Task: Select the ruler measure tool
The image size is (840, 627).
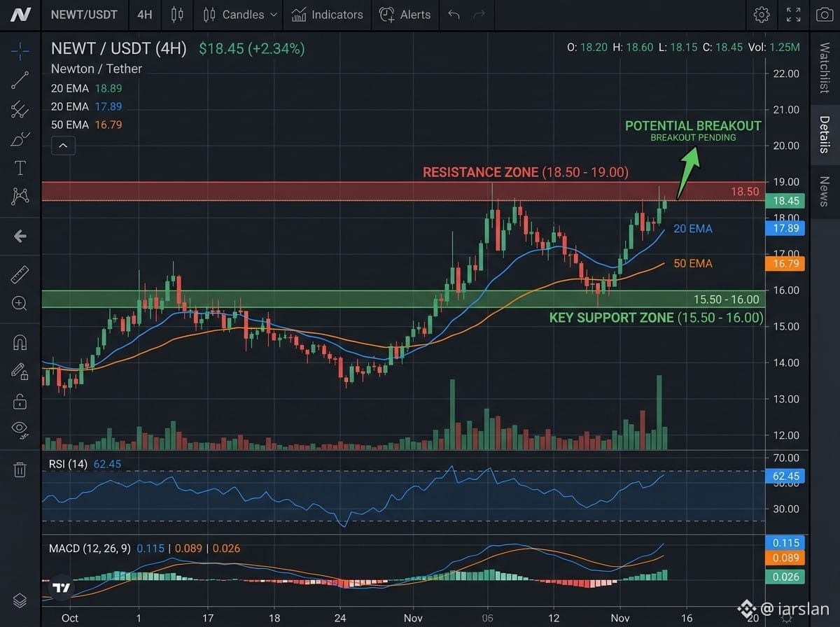Action: click(20, 275)
